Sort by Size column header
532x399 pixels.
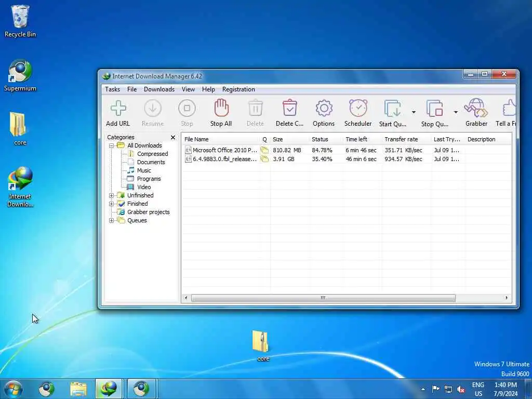(290, 139)
